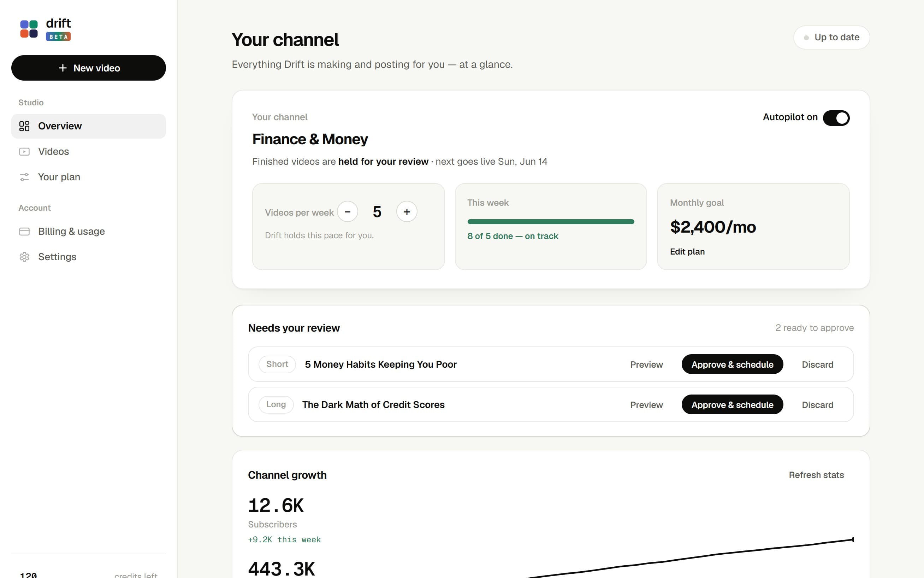
Task: Go to Your plan page
Action: (x=89, y=177)
